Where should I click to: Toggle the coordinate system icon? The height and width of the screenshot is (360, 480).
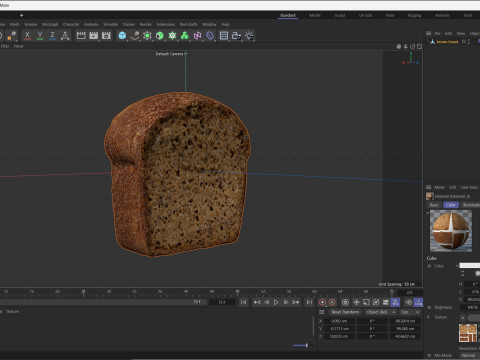pyautogui.click(x=65, y=35)
